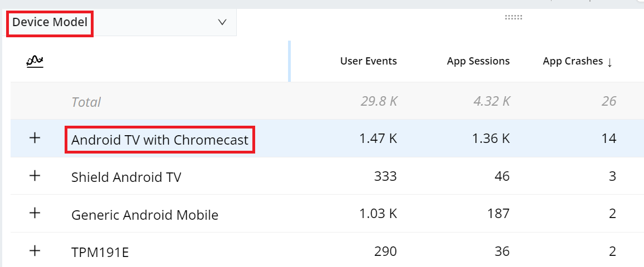The image size is (644, 267).
Task: Expand the Android TV with Chromecast row
Action: point(35,139)
